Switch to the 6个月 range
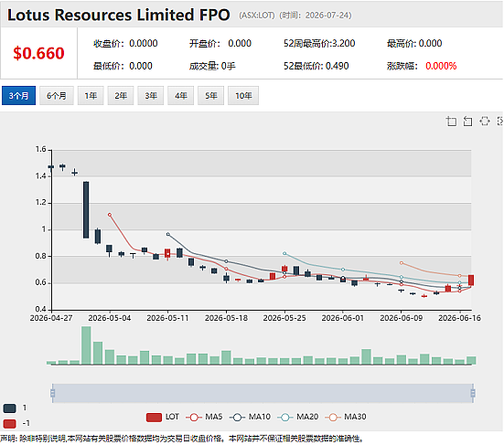 (x=57, y=96)
